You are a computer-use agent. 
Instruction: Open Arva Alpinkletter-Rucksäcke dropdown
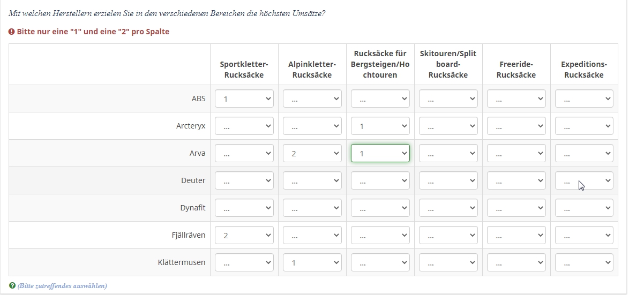312,154
